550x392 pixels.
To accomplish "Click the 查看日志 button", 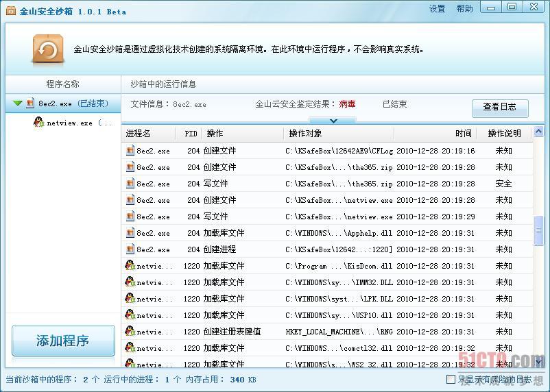I will click(500, 108).
